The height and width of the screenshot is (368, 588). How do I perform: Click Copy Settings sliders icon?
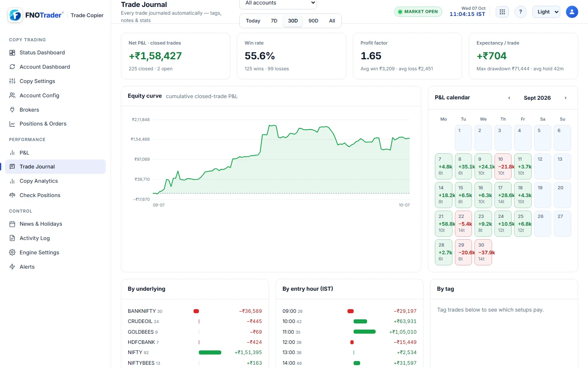pyautogui.click(x=12, y=81)
